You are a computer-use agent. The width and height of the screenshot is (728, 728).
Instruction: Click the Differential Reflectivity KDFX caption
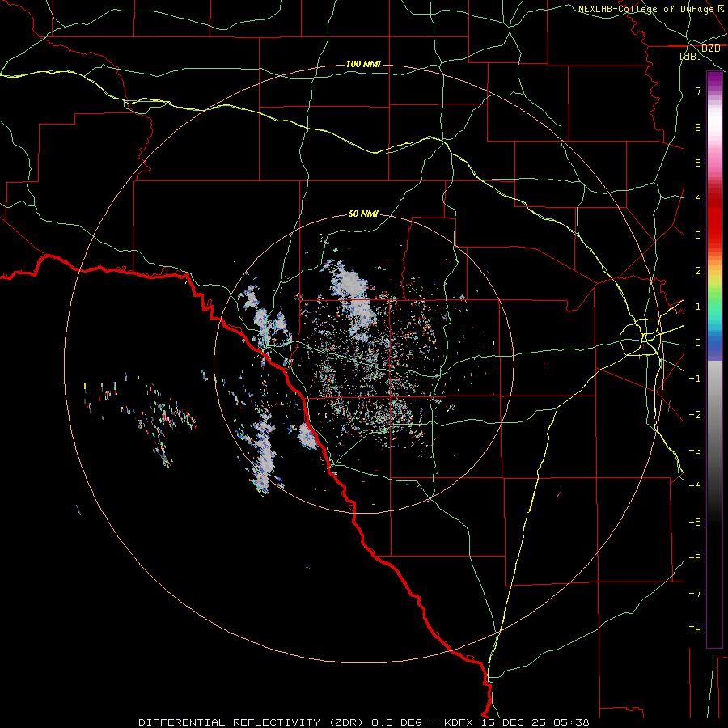click(364, 722)
